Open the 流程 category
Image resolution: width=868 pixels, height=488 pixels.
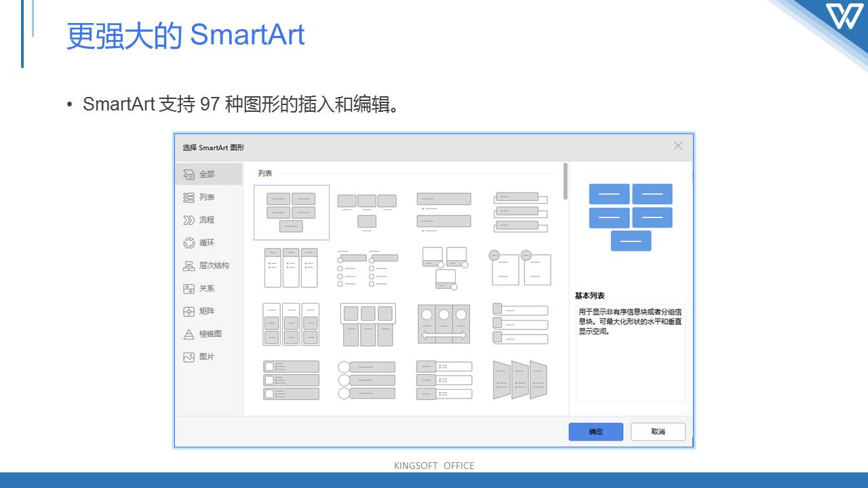click(x=209, y=220)
